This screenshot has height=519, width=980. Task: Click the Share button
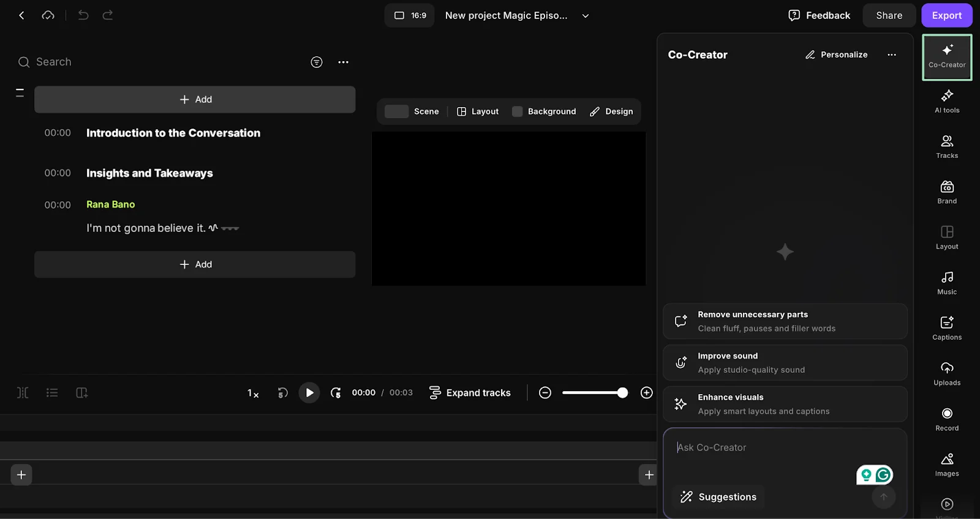click(889, 15)
